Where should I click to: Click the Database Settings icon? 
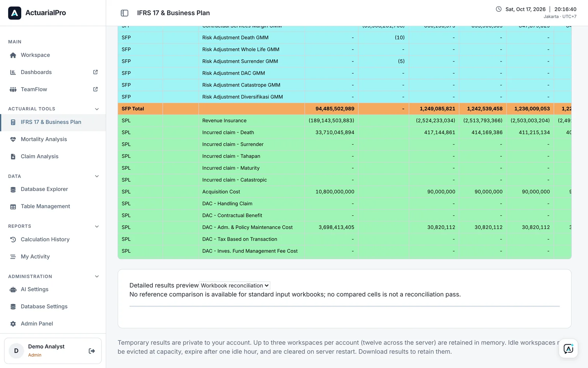pos(13,307)
